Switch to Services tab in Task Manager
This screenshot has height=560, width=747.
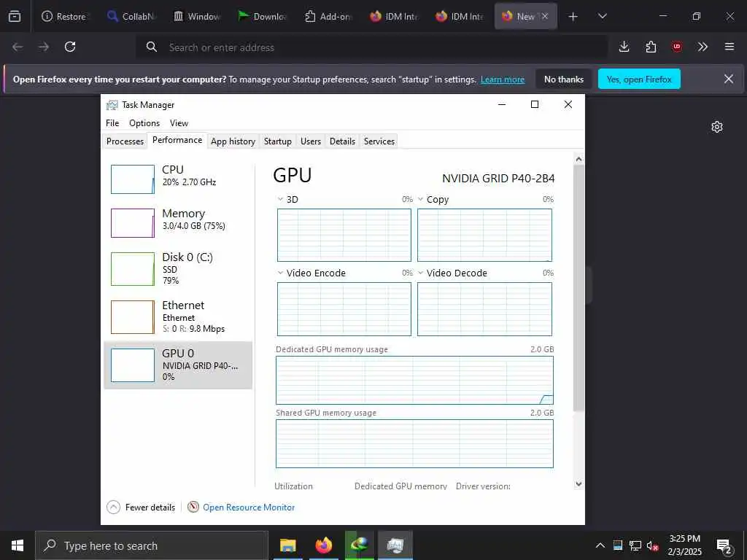tap(379, 141)
